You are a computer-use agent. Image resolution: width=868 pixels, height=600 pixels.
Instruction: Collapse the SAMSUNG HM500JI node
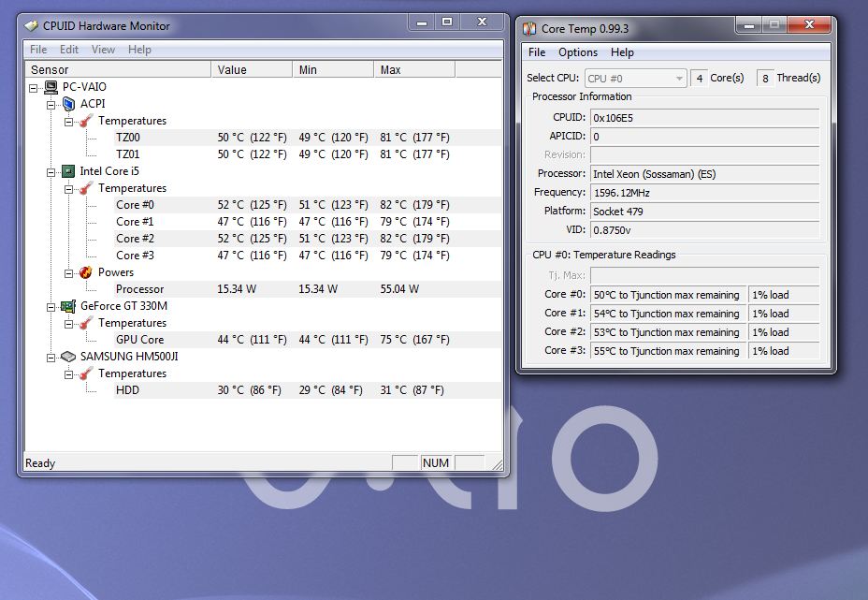[51, 358]
